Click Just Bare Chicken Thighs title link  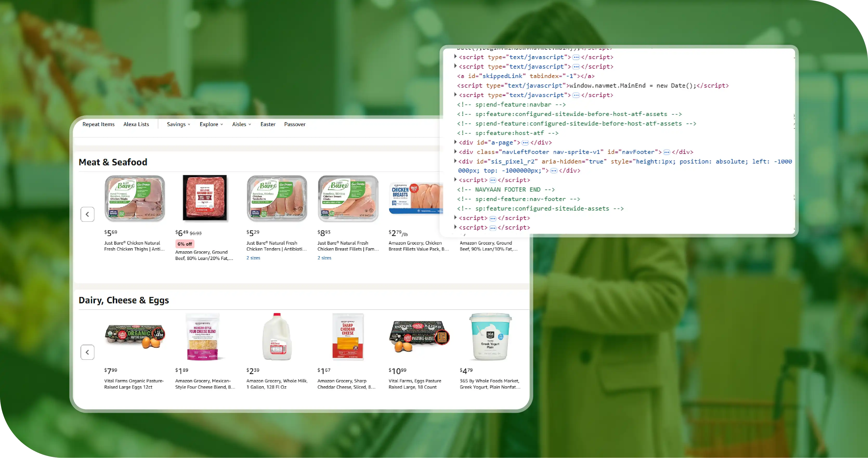pos(134,246)
